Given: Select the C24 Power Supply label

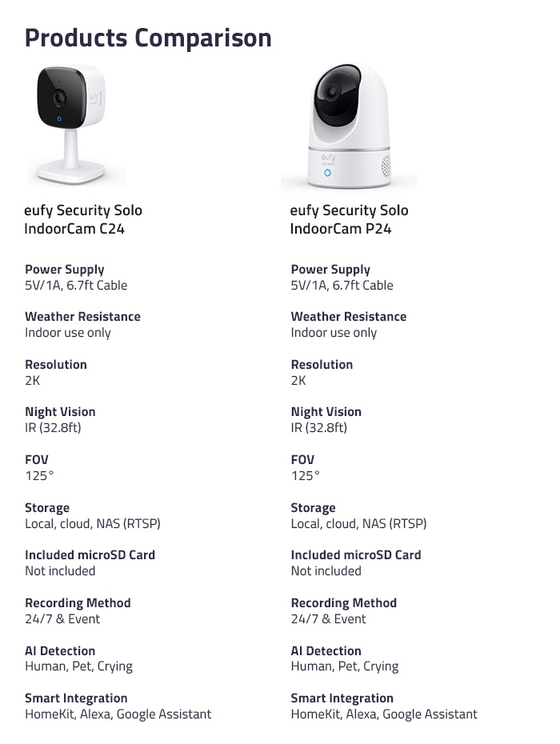Looking at the screenshot, I should pyautogui.click(x=65, y=270).
